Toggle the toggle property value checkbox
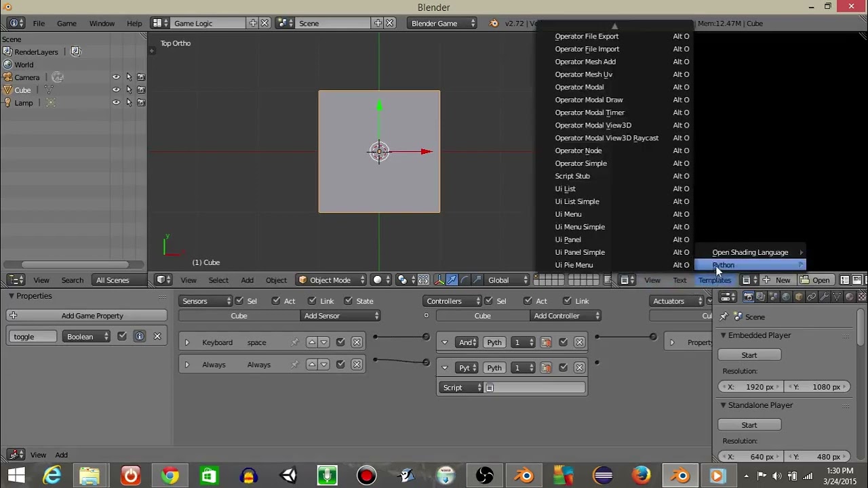 122,336
